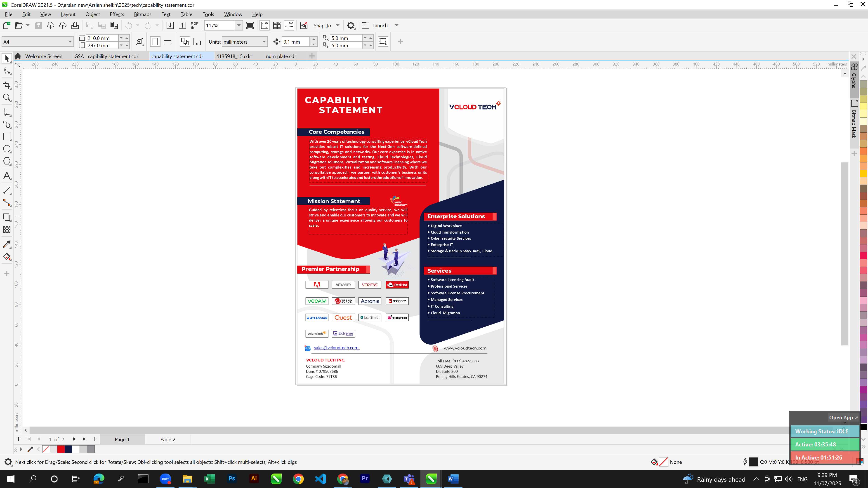Choose the Rectangle tool
This screenshot has width=868, height=488.
point(7,136)
